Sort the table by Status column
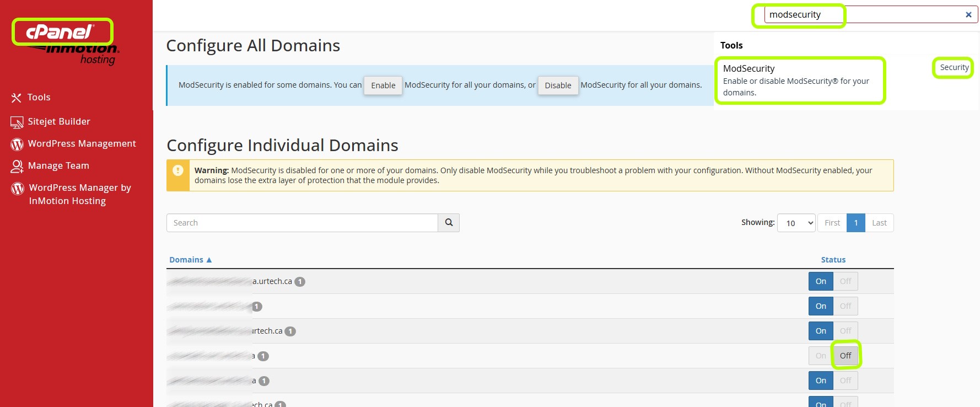This screenshot has width=980, height=407. (x=833, y=260)
